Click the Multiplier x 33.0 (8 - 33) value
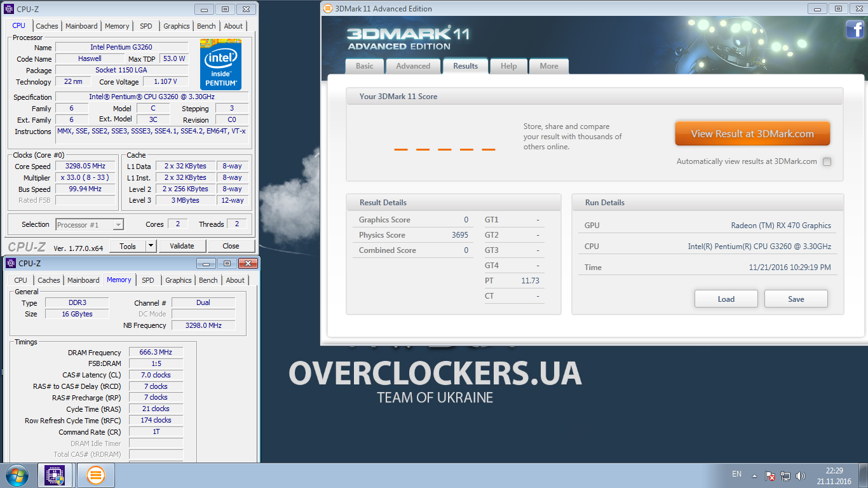The height and width of the screenshot is (488, 868). [x=86, y=177]
